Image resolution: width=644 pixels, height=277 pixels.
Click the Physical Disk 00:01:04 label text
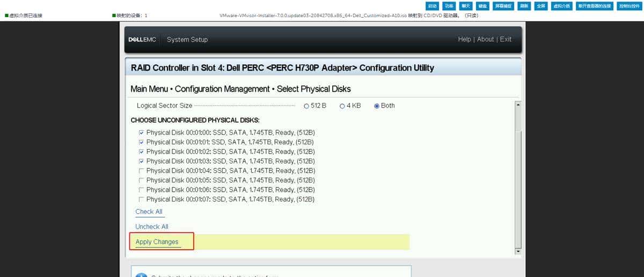pos(231,170)
